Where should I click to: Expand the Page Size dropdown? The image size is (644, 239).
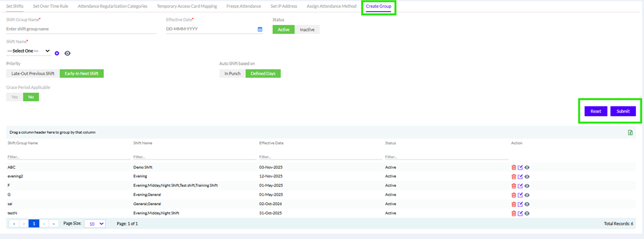click(95, 224)
